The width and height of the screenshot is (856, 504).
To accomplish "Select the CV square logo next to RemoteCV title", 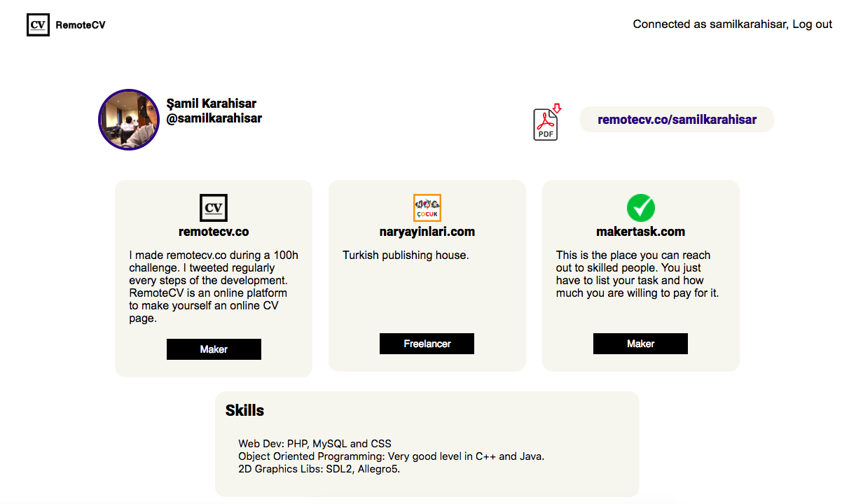I will (38, 24).
